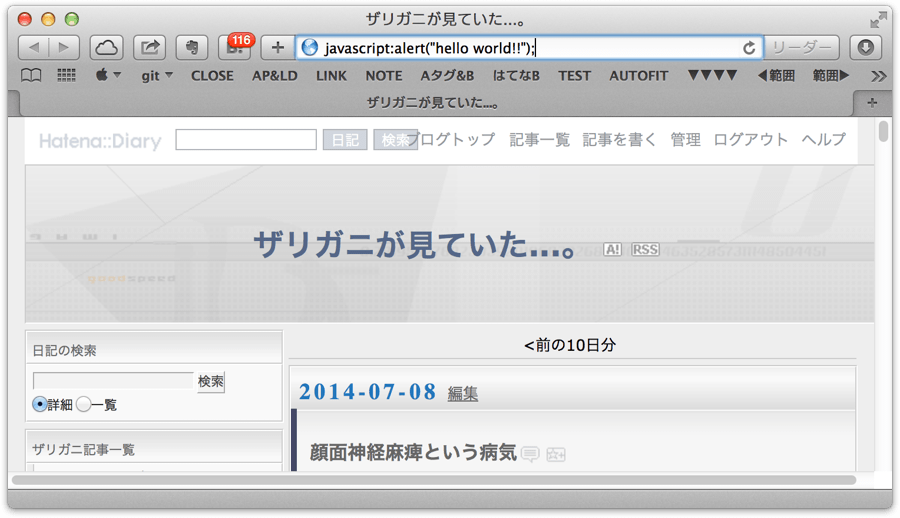Show hidden bookmarks with the double chevron
This screenshot has height=518, width=900.
pos(878,76)
